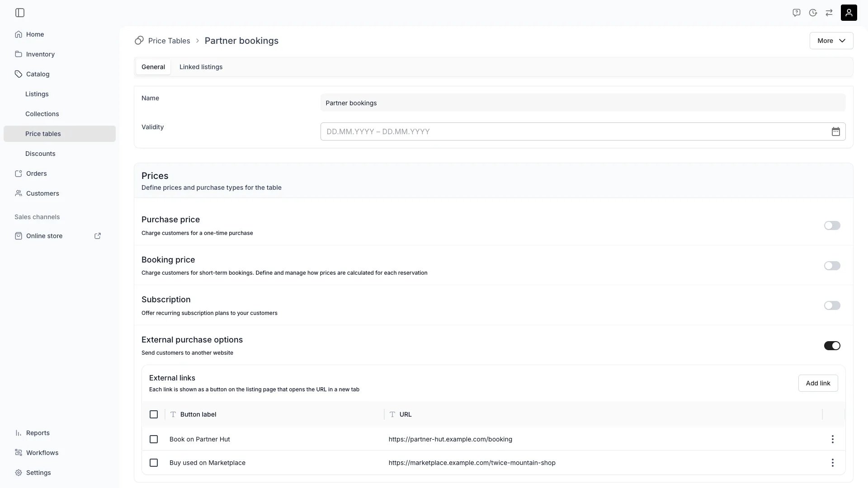Check the select-all links header checkbox

coord(154,414)
